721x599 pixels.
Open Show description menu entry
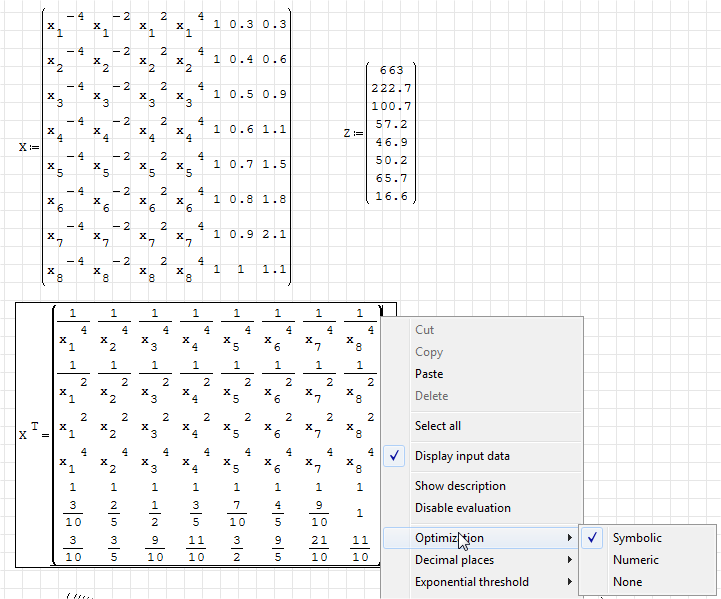[x=460, y=486]
